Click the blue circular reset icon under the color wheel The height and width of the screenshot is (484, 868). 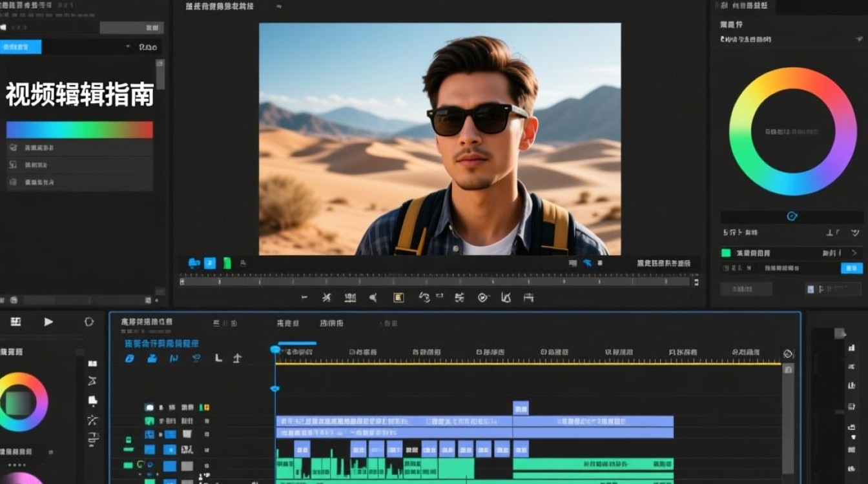[792, 216]
